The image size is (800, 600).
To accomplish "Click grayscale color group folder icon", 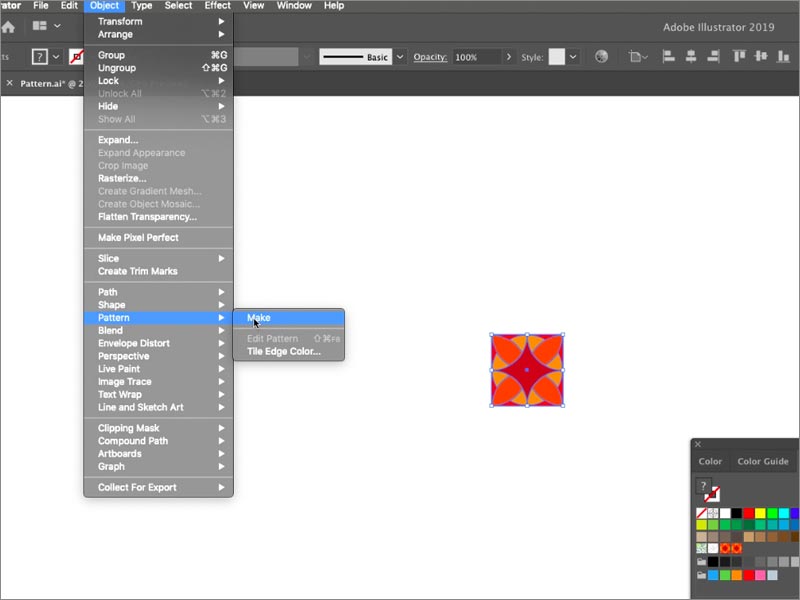I will tap(702, 562).
